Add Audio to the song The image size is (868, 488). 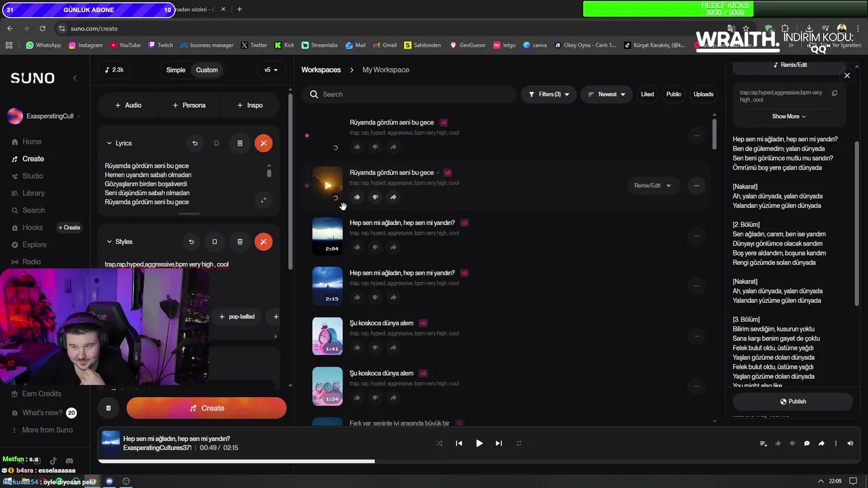pos(128,105)
